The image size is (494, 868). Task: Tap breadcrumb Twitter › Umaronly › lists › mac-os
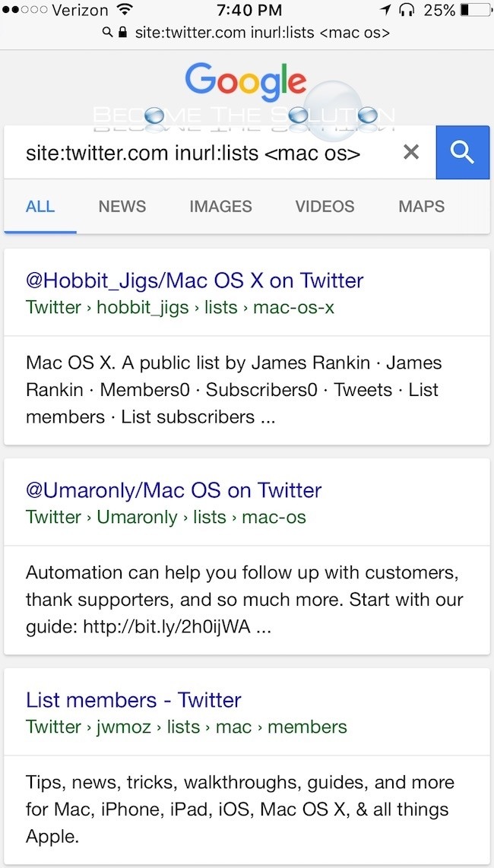click(166, 518)
